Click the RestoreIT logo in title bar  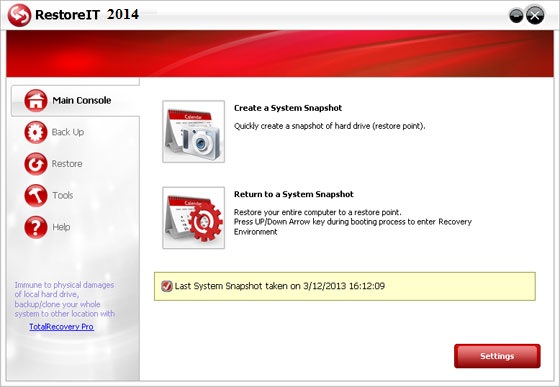click(x=19, y=15)
